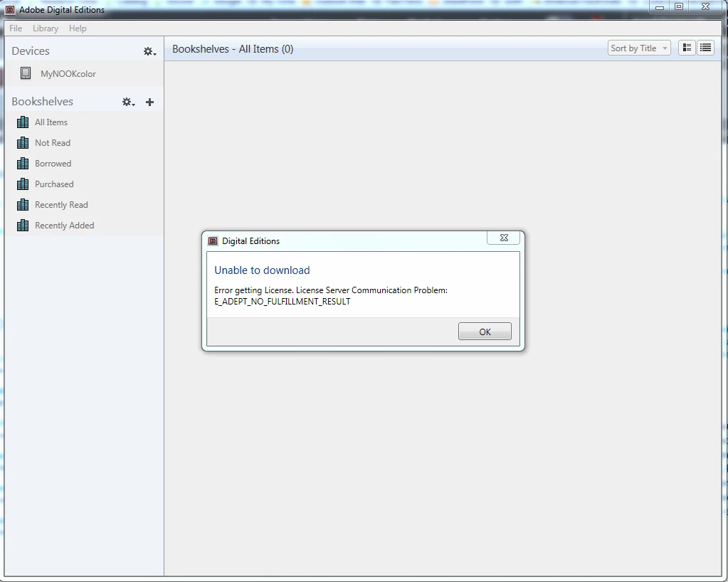
Task: Open the Devices gear options menu
Action: [x=149, y=51]
